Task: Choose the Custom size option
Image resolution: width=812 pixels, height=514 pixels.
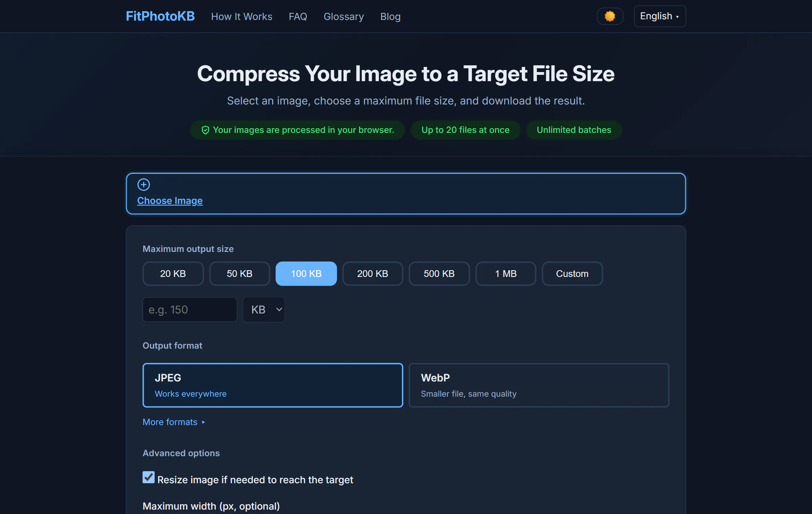Action: tap(572, 274)
